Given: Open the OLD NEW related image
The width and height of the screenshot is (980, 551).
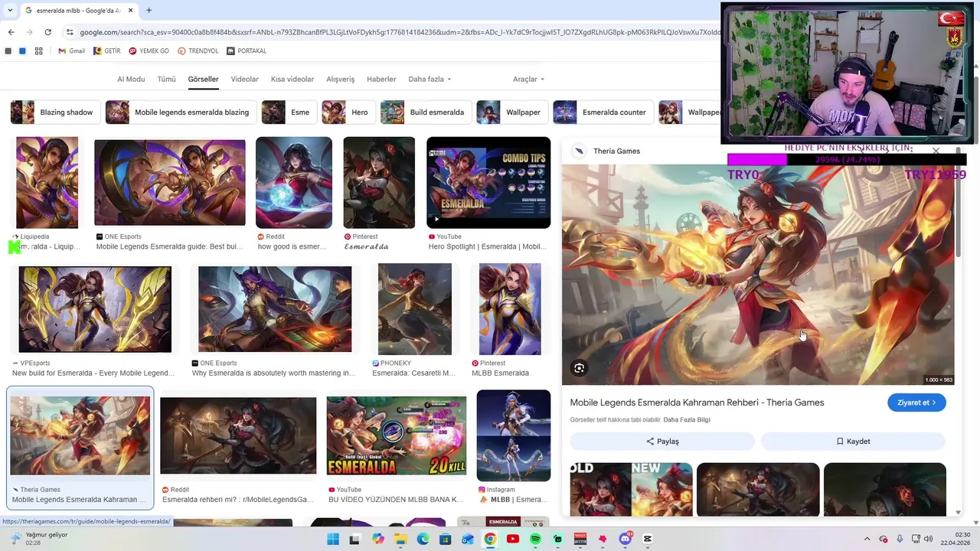Looking at the screenshot, I should coord(632,489).
